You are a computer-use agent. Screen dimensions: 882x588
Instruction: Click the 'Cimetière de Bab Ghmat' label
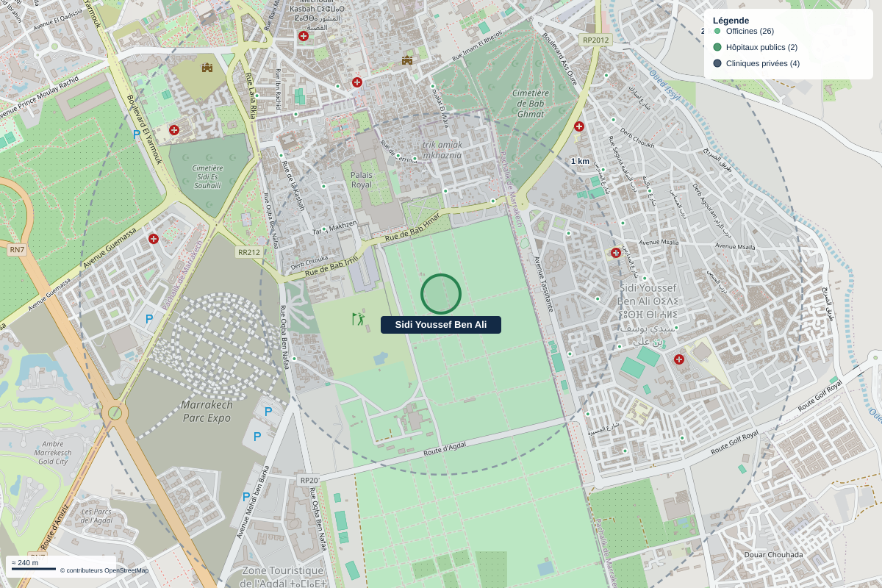pos(531,104)
